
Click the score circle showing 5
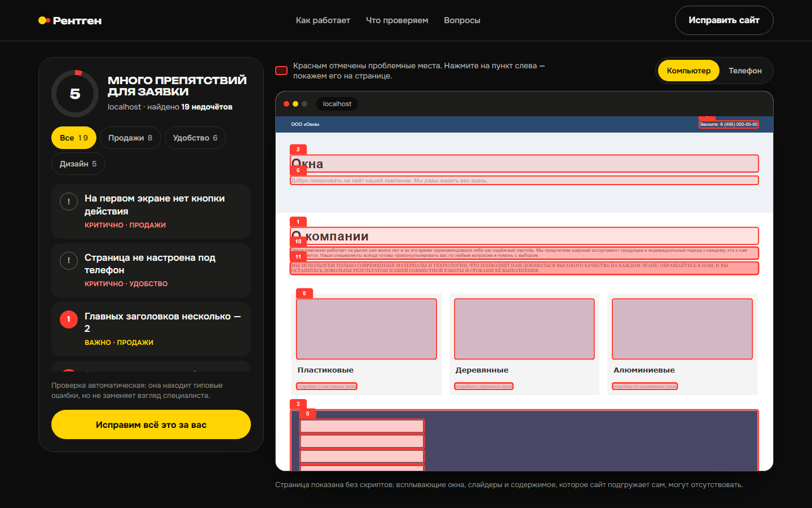[x=75, y=94]
